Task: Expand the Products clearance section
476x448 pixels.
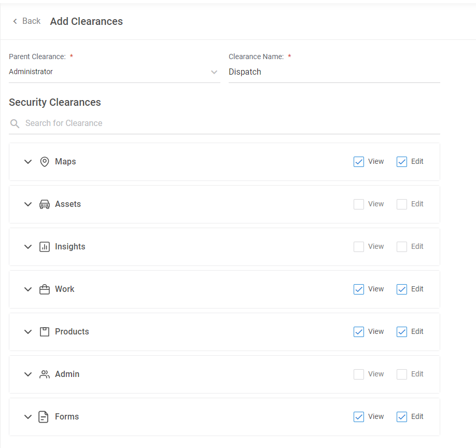Action: 28,332
